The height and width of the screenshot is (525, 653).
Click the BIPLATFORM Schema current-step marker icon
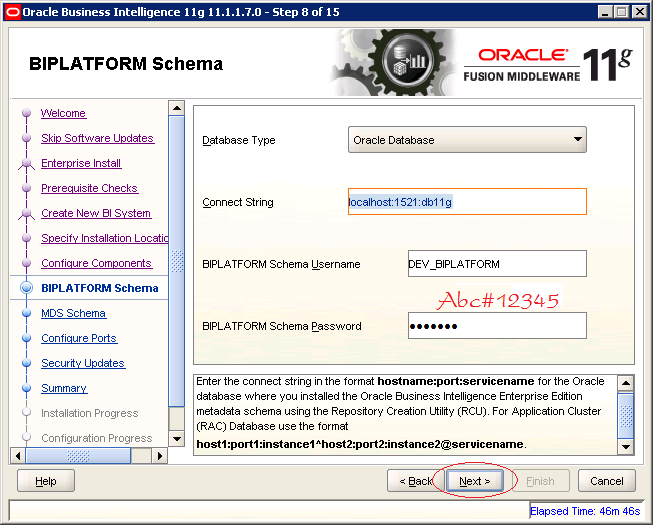pyautogui.click(x=27, y=288)
